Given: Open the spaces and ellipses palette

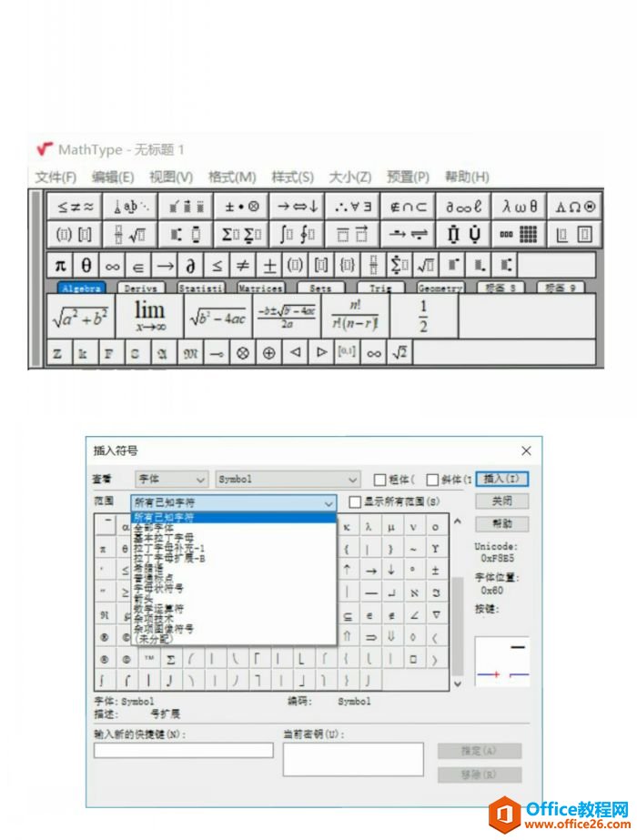Looking at the screenshot, I should [130, 207].
